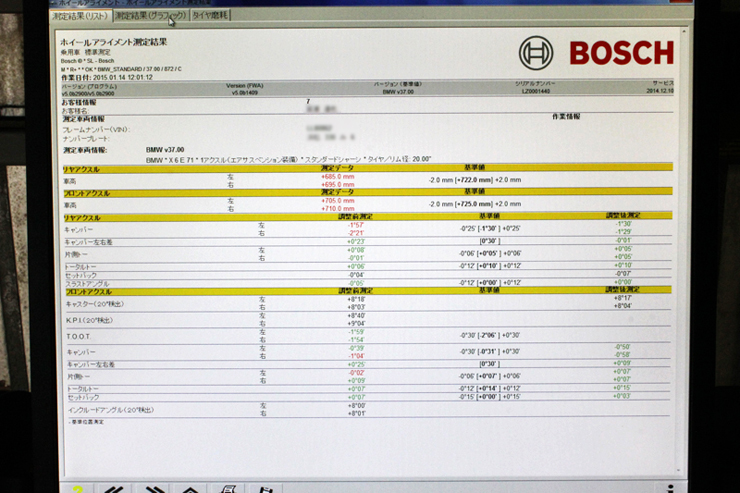Click rear height reference [+722.0 mm]
This screenshot has width=740, height=493.
point(474,180)
